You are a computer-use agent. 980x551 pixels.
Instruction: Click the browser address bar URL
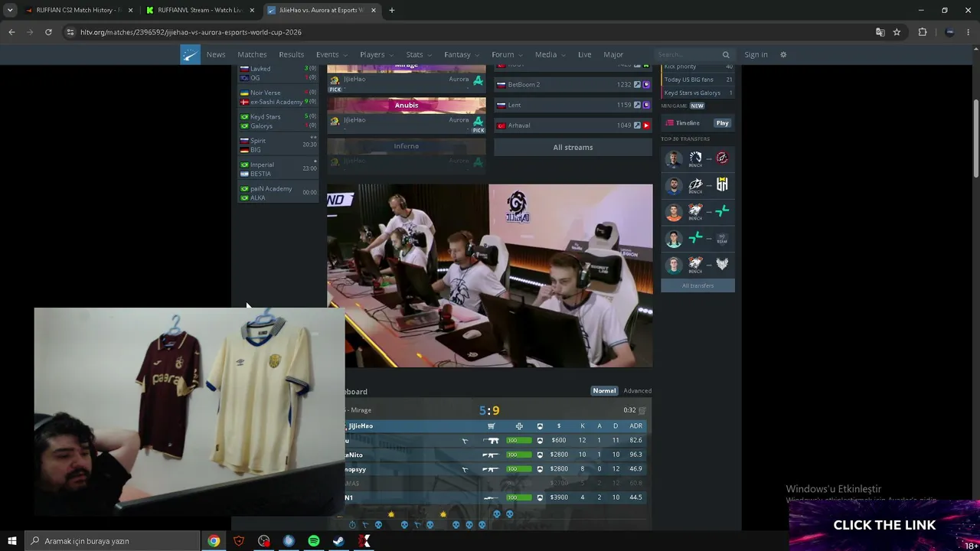[x=191, y=32]
